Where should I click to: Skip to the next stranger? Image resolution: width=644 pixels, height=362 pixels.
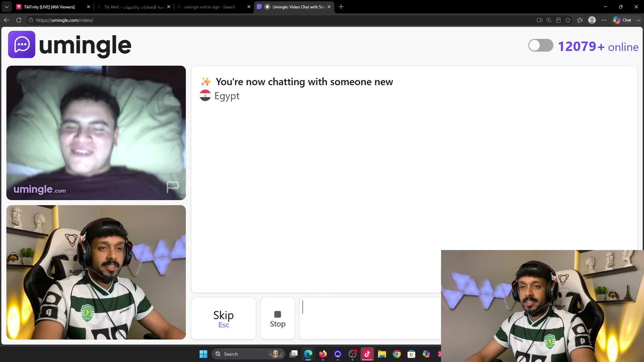[x=223, y=319]
